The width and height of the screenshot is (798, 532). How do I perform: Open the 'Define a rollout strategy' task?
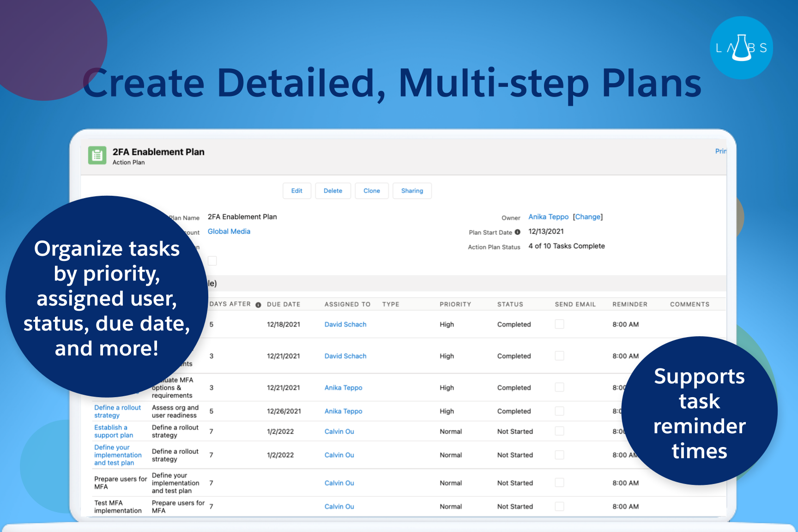(117, 411)
